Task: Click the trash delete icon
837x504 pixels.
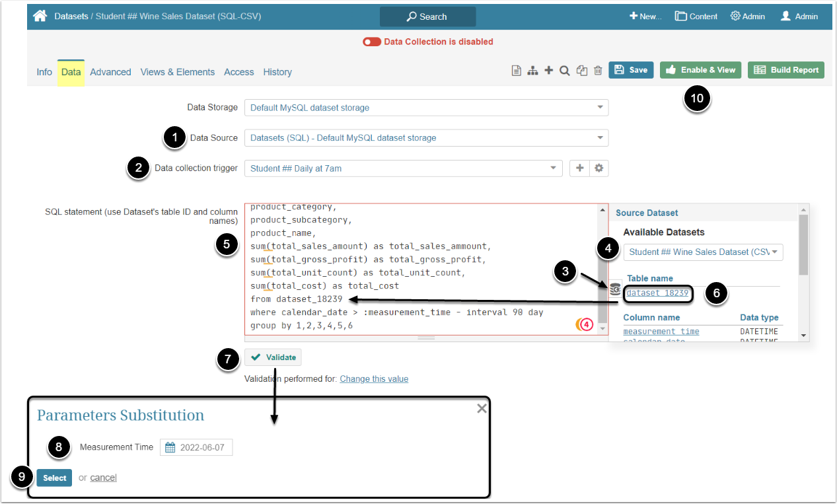Action: (598, 71)
